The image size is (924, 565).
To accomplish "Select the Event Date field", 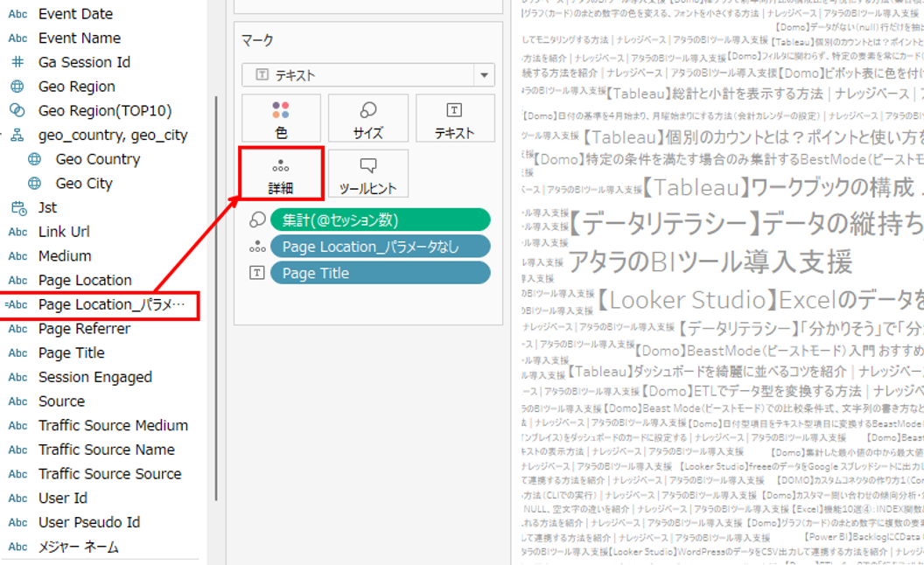I will tap(75, 13).
